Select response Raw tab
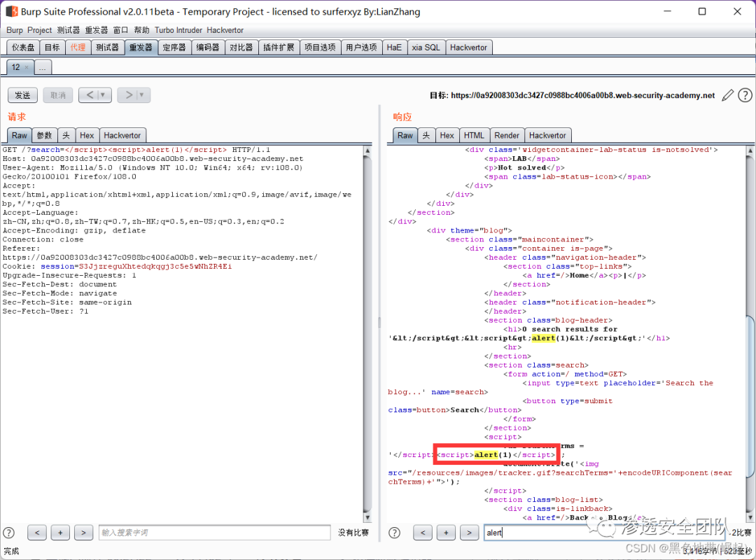Viewport: 756px width, 560px height. point(405,136)
